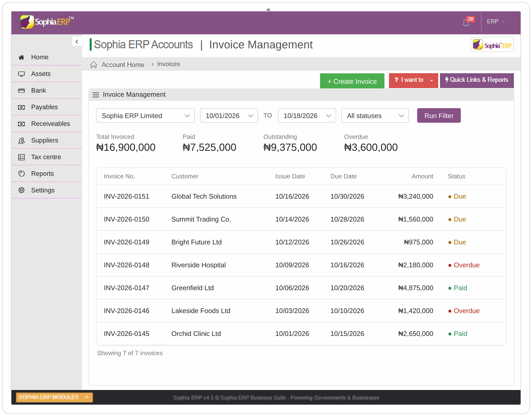Click the Summit Trading Co. customer cell
This screenshot has height=416, width=532.
coord(201,219)
